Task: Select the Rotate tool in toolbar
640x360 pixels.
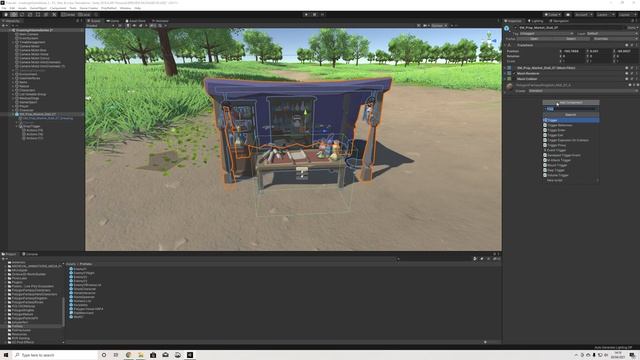Action: click(x=22, y=15)
